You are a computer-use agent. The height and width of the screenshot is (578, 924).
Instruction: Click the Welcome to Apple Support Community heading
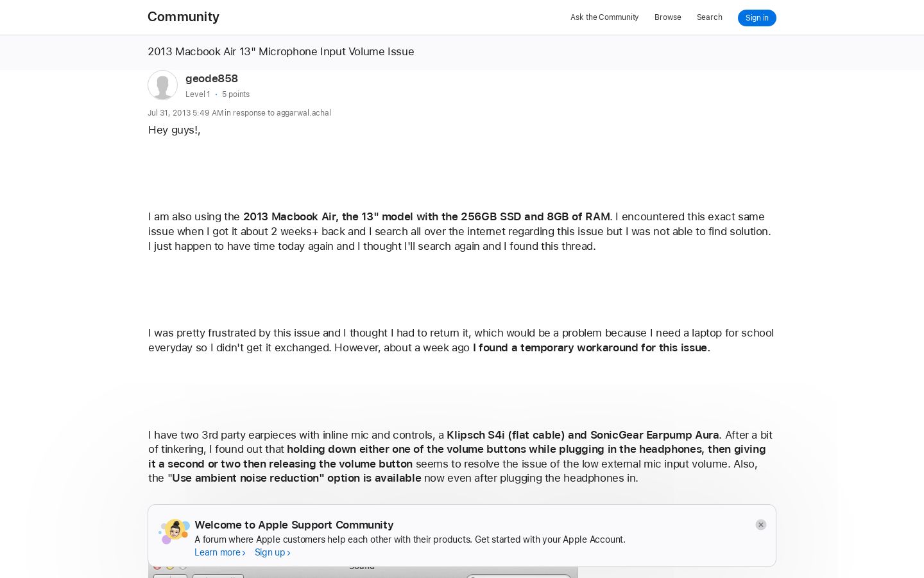click(x=294, y=525)
